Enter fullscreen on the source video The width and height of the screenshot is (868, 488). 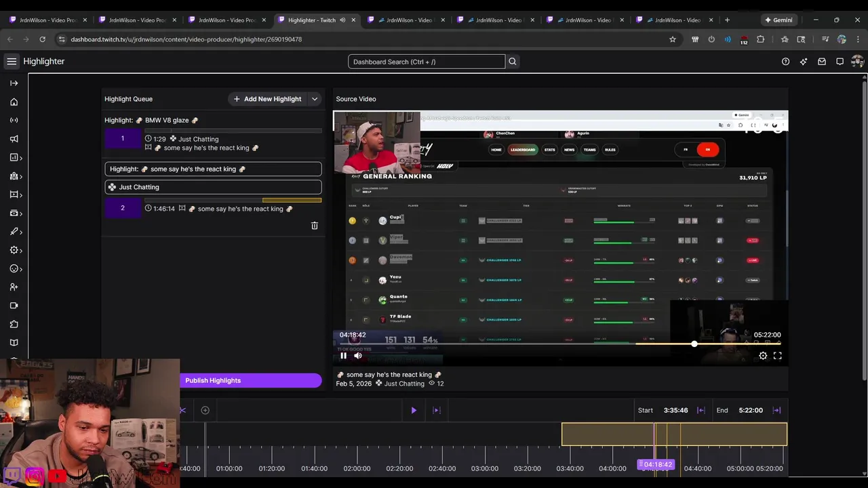[x=778, y=355]
